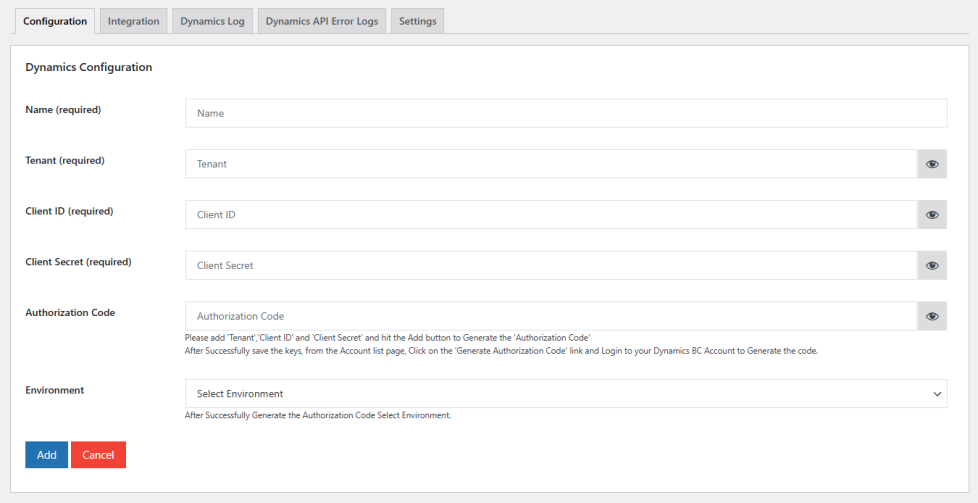Switch to the Integration tab

pyautogui.click(x=133, y=21)
